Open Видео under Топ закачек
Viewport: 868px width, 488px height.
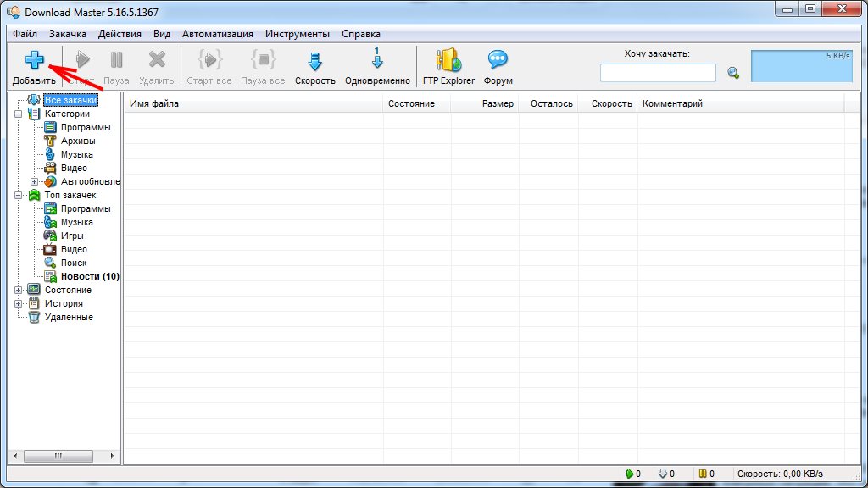[75, 249]
